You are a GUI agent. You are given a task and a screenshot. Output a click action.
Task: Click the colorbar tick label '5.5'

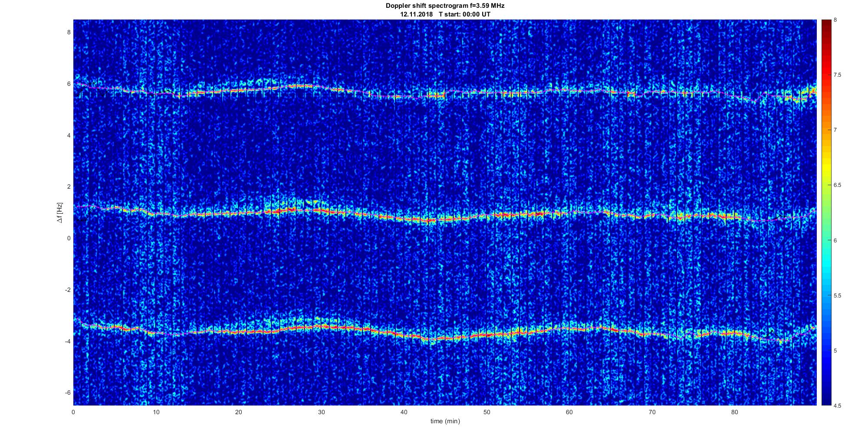838,295
